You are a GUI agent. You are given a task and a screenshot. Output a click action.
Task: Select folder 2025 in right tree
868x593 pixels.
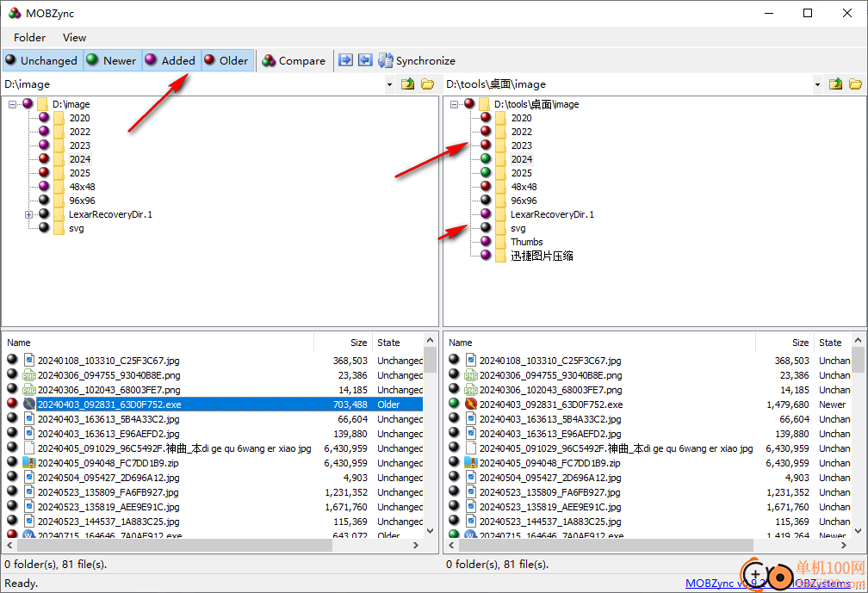[522, 173]
